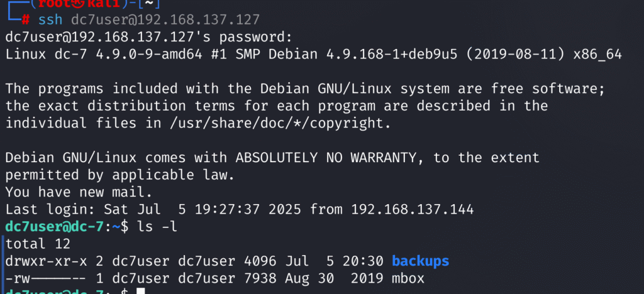Click the blue backups directory name

[420, 261]
